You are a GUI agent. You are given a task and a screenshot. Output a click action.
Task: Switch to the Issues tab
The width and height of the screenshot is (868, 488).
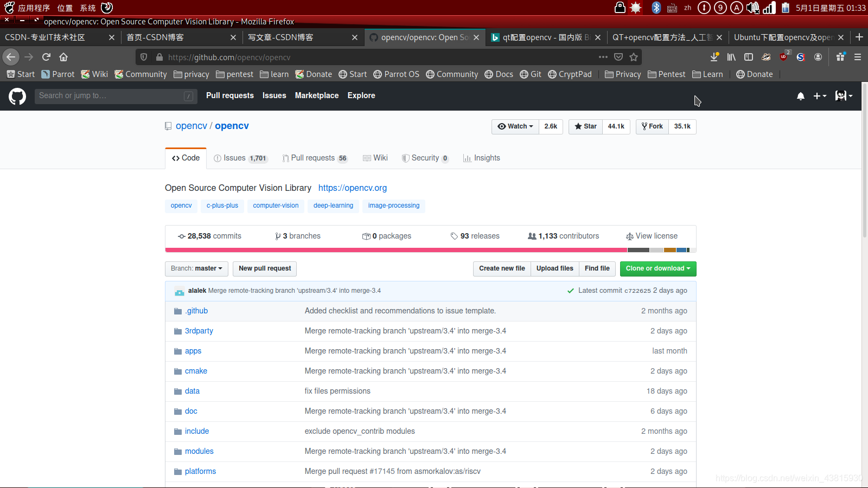(240, 158)
